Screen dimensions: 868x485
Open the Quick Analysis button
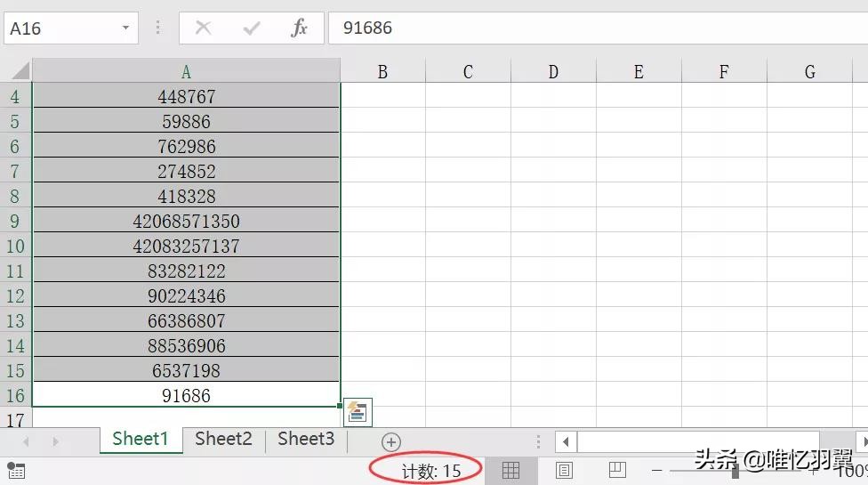tap(358, 412)
